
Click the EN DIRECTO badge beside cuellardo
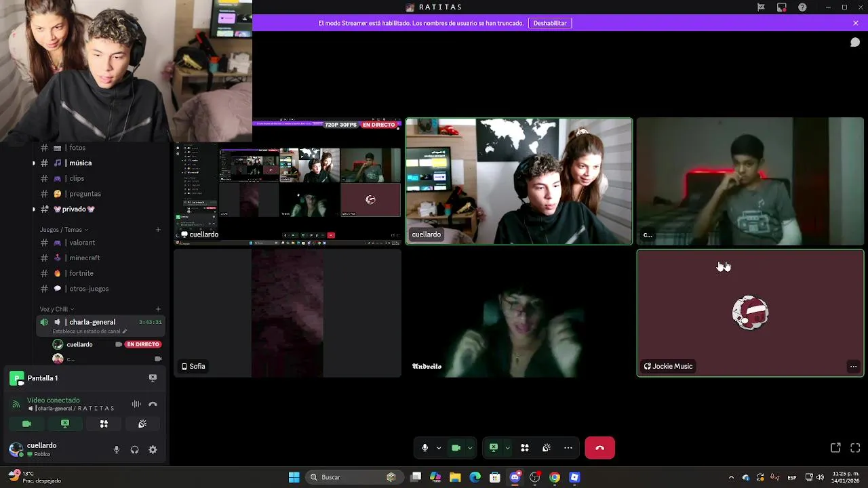(x=143, y=344)
